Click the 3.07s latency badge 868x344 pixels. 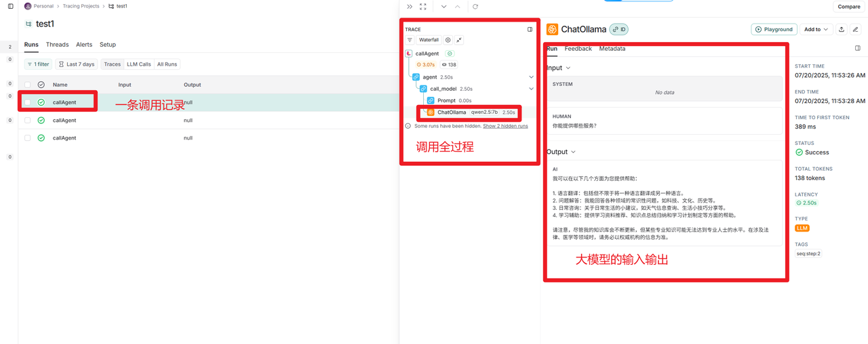(426, 64)
